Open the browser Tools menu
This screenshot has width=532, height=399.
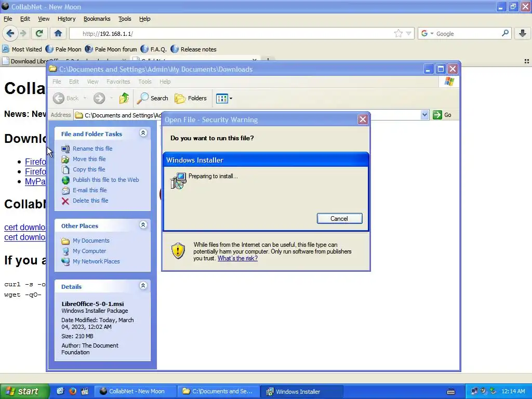tap(125, 19)
